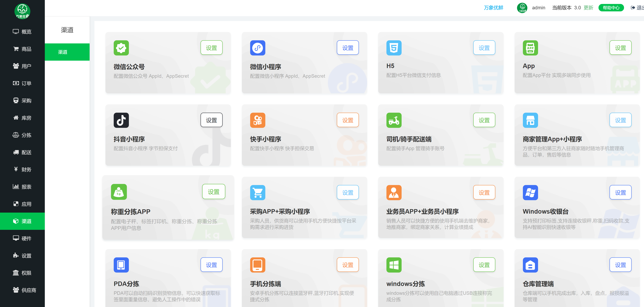Go to 财务 in the sidebar
This screenshot has height=307, width=644.
point(22,170)
